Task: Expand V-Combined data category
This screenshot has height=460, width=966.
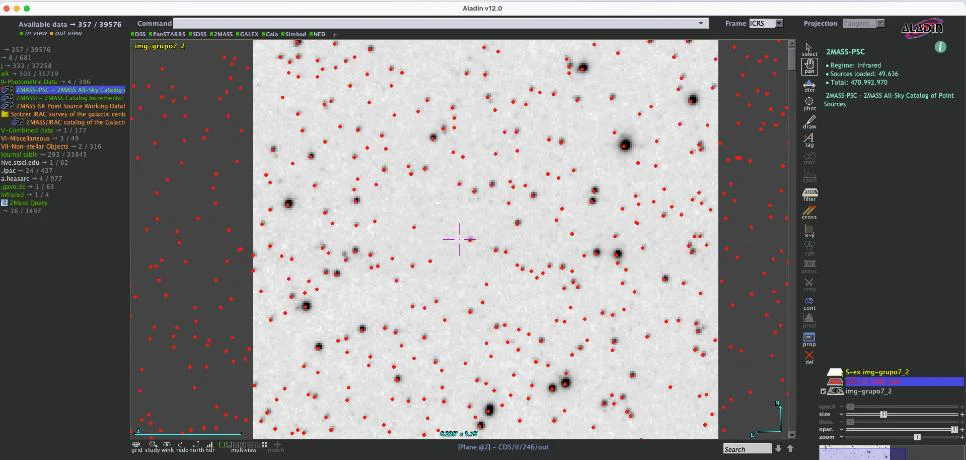Action: pos(44,130)
